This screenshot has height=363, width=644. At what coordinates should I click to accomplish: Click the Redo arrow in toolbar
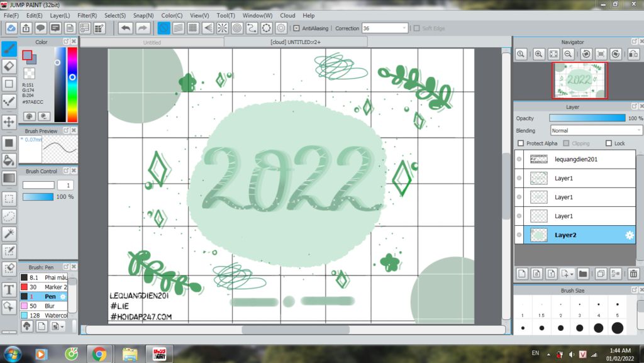[142, 28]
